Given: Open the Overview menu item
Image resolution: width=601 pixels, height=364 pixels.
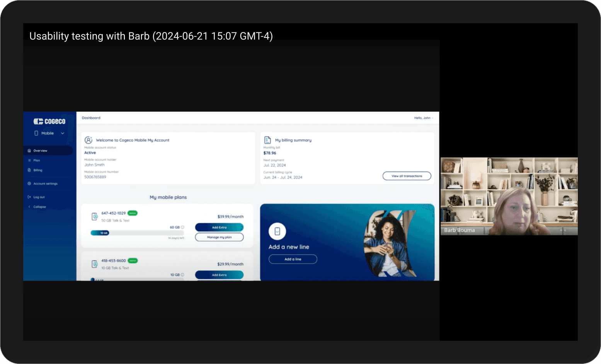Looking at the screenshot, I should coord(48,151).
